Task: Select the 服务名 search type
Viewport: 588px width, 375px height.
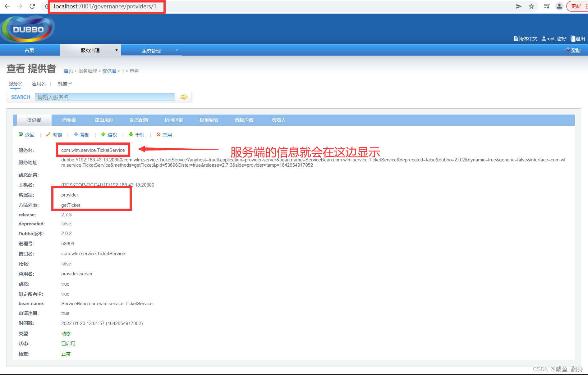Action: (15, 84)
